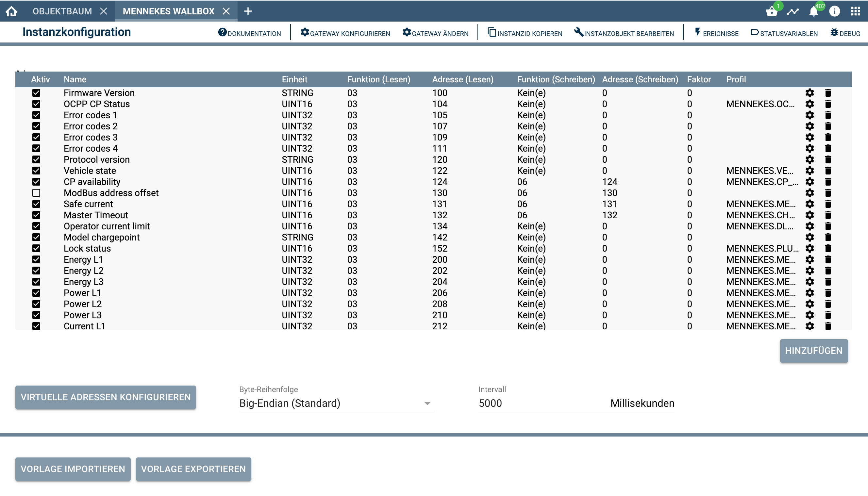Click the Adresse (Lesen) column header
The height and width of the screenshot is (496, 868).
463,79
